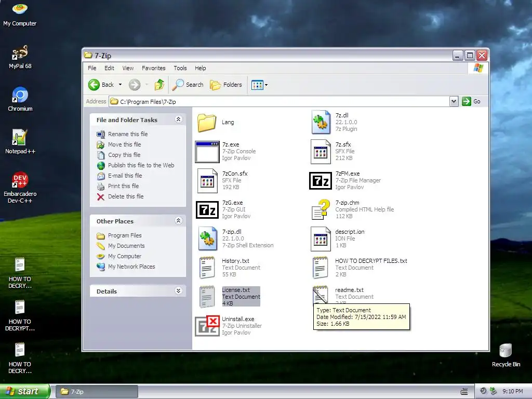Click Rename this file link
This screenshot has height=399, width=532.
click(x=128, y=134)
